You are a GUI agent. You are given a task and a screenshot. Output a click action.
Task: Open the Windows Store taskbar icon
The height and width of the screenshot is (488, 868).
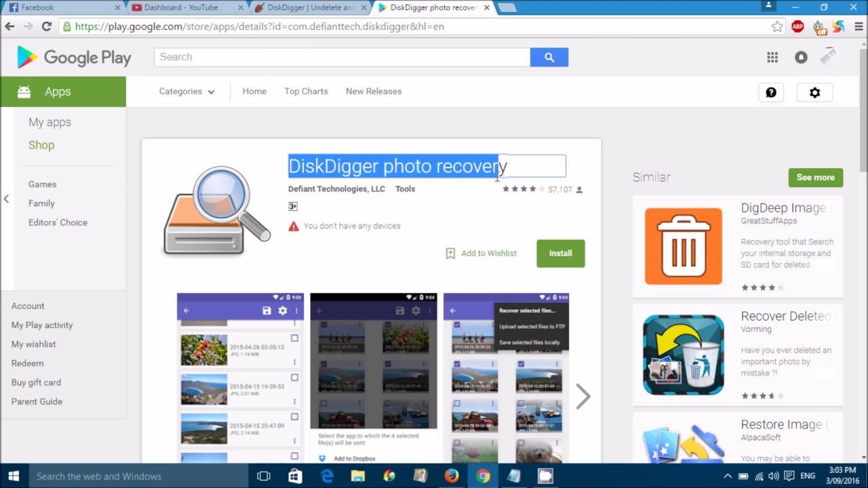(295, 476)
